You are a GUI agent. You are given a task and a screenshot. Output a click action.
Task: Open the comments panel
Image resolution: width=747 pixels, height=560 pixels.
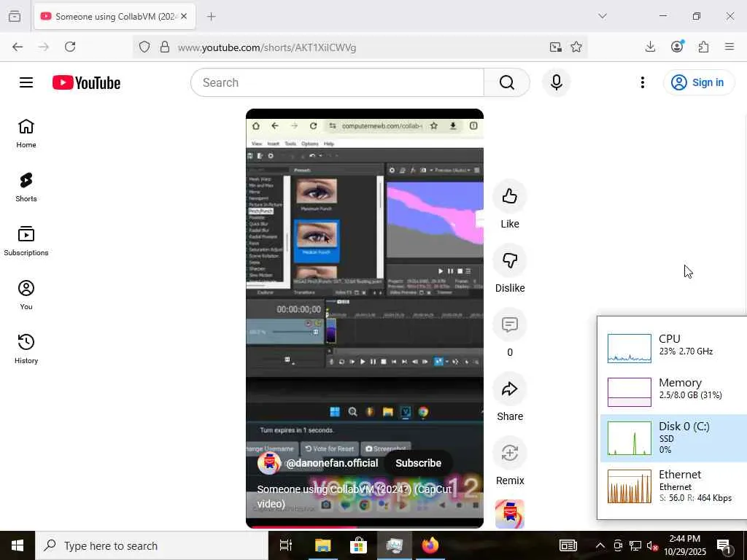coord(510,324)
